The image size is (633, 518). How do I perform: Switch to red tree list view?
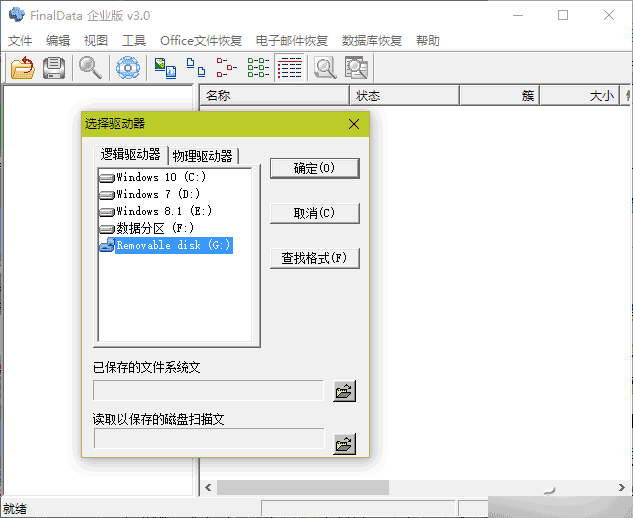(226, 67)
